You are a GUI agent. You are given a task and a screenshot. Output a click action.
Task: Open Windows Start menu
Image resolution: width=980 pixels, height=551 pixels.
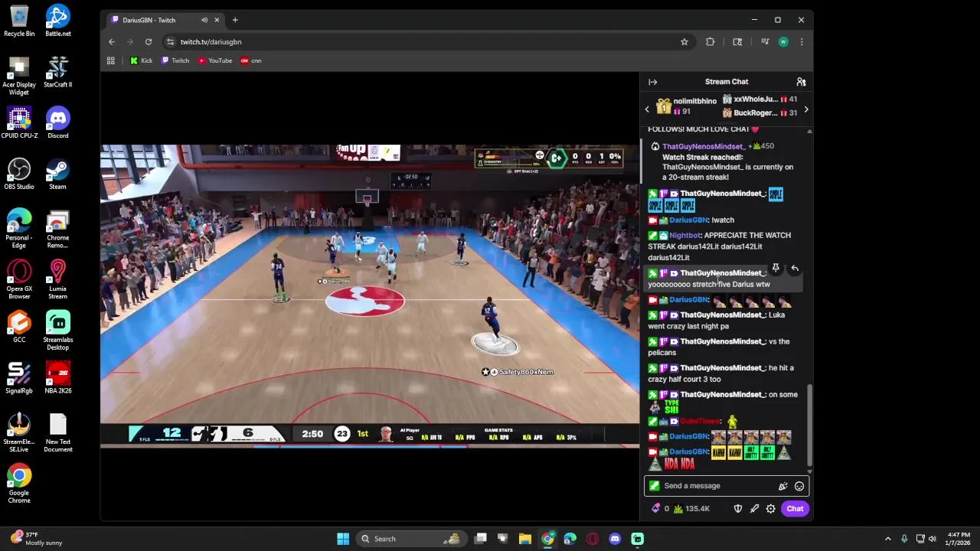pyautogui.click(x=343, y=539)
